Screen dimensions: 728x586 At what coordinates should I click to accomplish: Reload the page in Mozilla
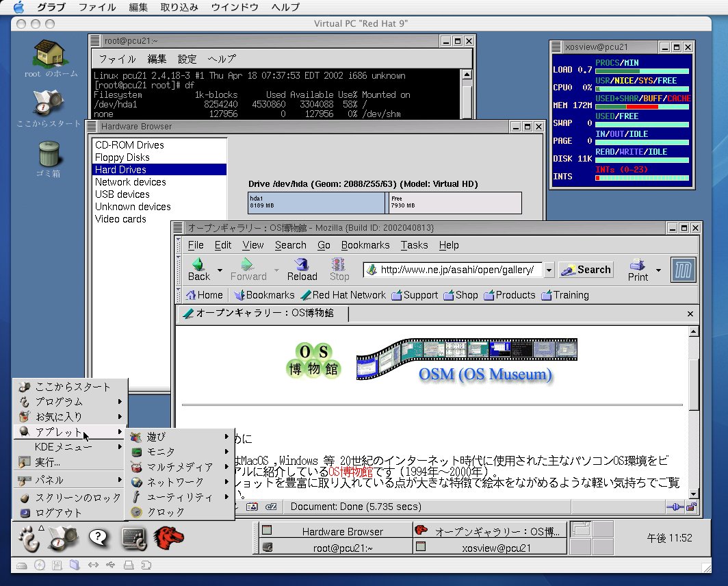pos(302,270)
